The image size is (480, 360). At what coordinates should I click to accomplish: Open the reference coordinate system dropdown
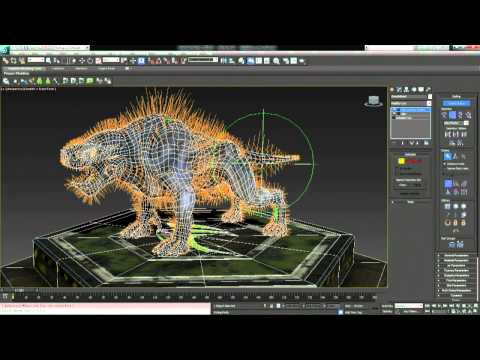click(111, 60)
